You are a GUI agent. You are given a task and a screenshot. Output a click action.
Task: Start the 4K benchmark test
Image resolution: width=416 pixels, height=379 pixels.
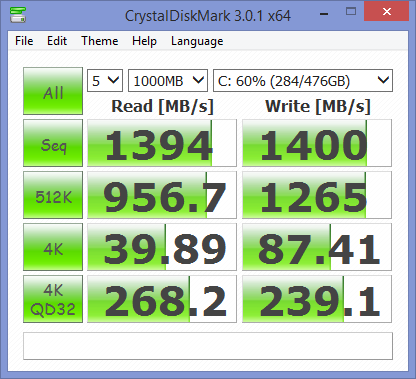(x=53, y=247)
